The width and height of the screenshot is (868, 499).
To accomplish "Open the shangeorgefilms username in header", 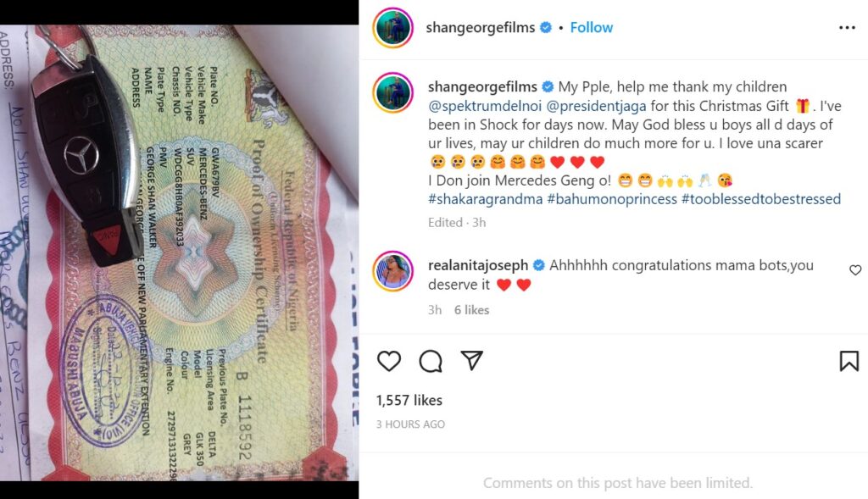I will (481, 28).
